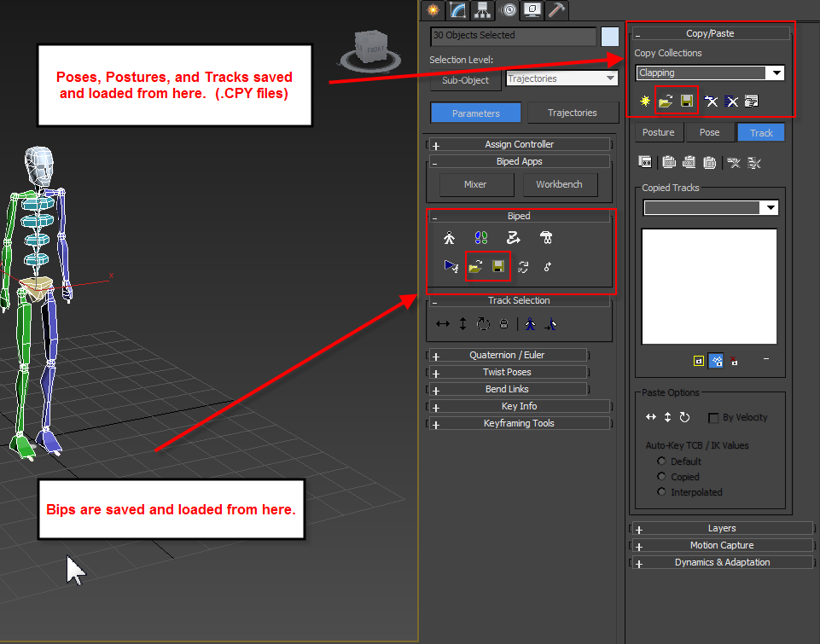This screenshot has width=820, height=644.
Task: Collapse the Biped rollout
Action: (x=519, y=216)
